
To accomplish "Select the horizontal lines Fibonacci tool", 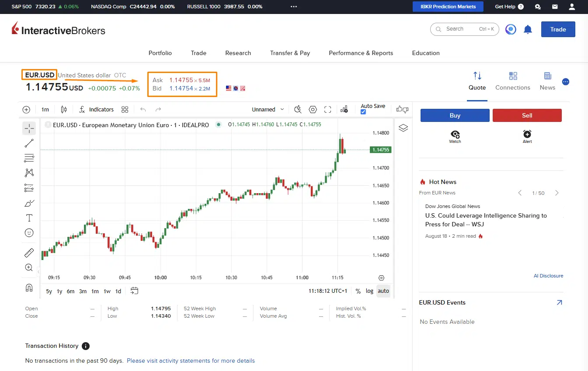I will click(29, 158).
